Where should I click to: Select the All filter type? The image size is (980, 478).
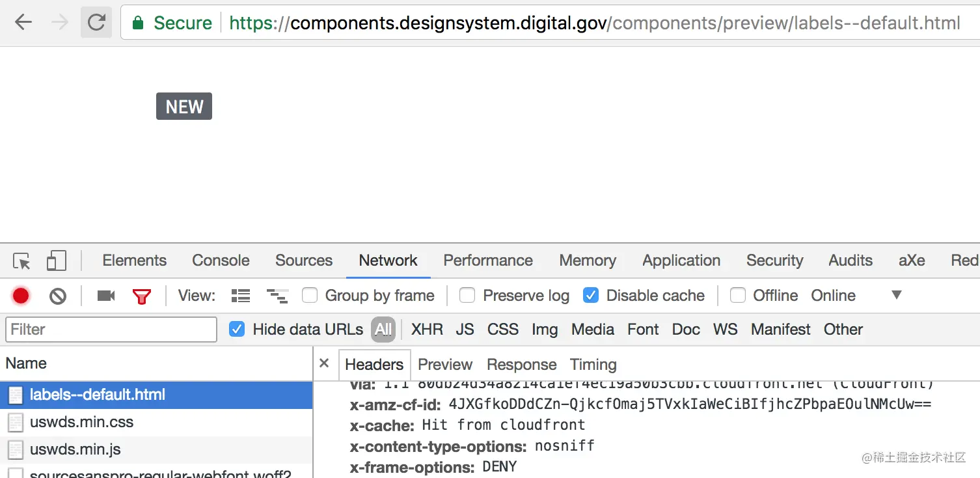383,330
